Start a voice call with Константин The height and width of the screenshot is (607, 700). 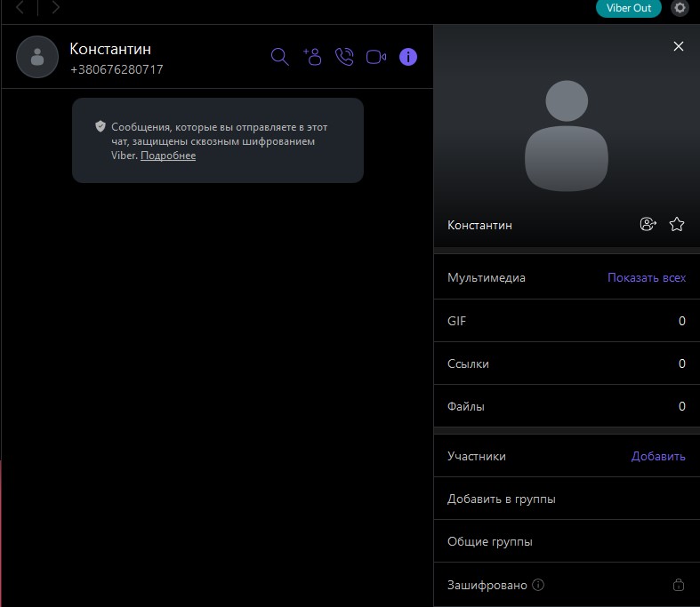pyautogui.click(x=343, y=57)
